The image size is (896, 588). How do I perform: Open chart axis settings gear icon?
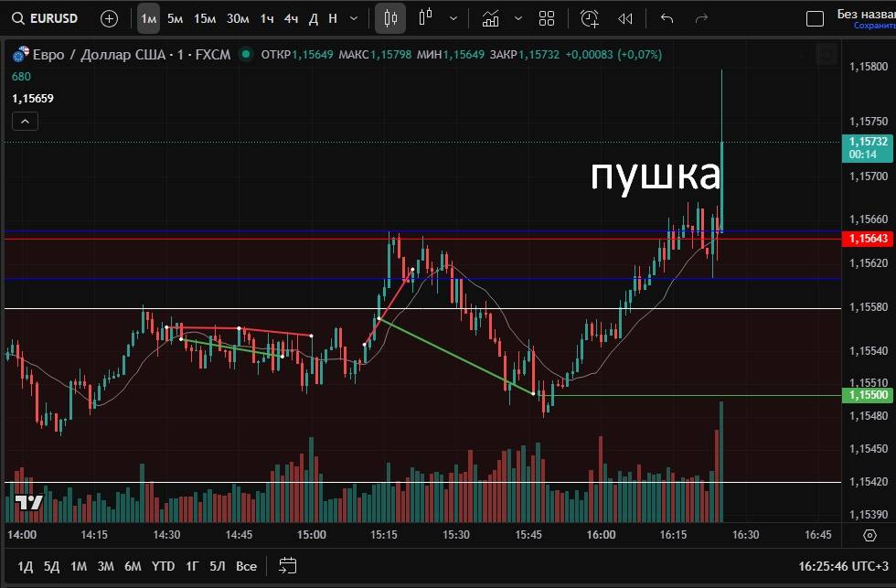pos(869,535)
